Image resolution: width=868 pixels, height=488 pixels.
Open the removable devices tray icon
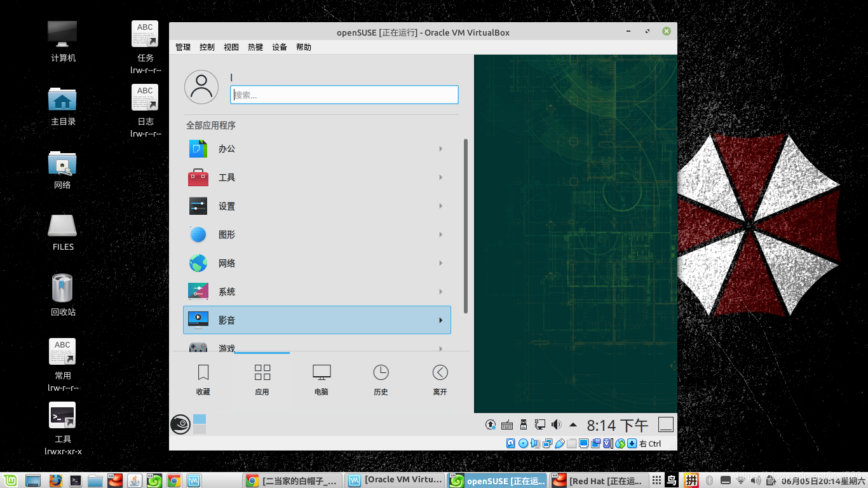524,424
